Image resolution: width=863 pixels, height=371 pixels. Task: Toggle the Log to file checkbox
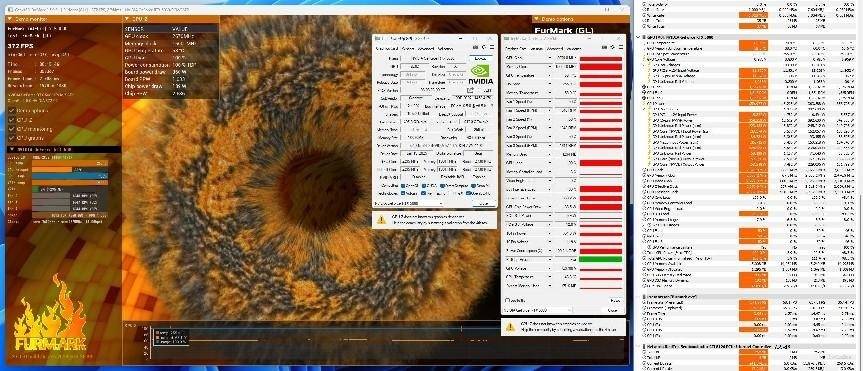[x=508, y=301]
